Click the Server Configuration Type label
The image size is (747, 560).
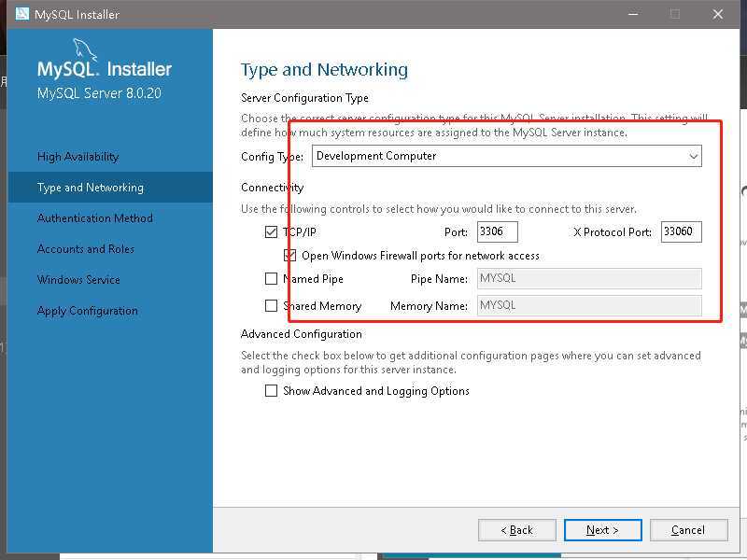pos(305,98)
